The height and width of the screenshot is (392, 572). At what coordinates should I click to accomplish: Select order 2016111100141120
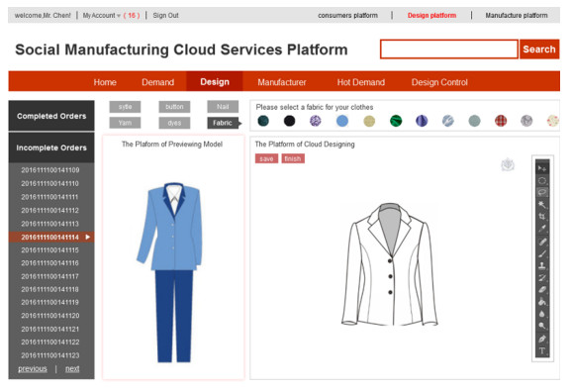[50, 316]
